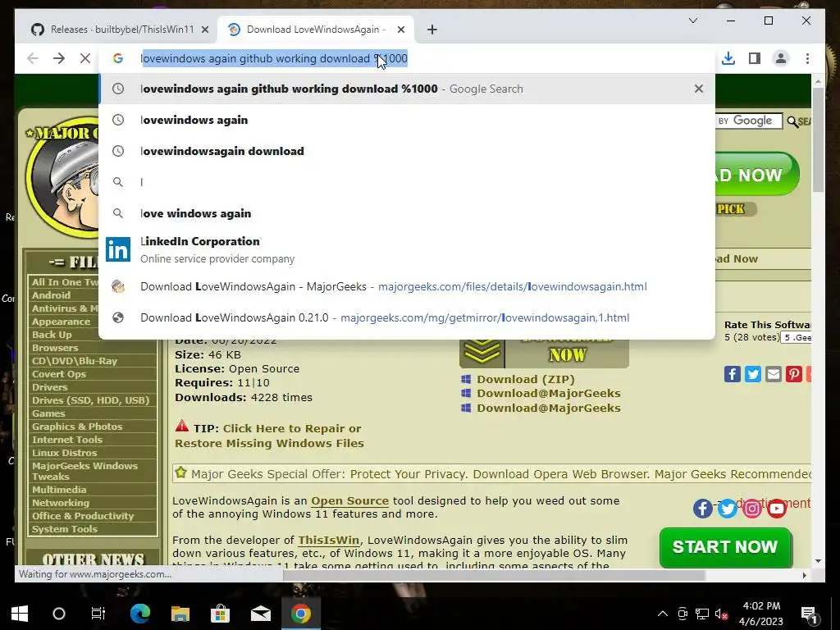Viewport: 840px width, 630px height.
Task: Click the yellow Download Now banner
Action: (x=544, y=352)
